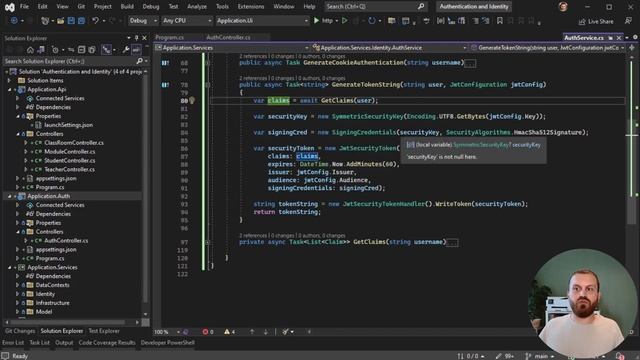This screenshot has width=640, height=360.
Task: Toggle code fold at line 68 GenerateCookieAuthentication
Action: point(207,63)
